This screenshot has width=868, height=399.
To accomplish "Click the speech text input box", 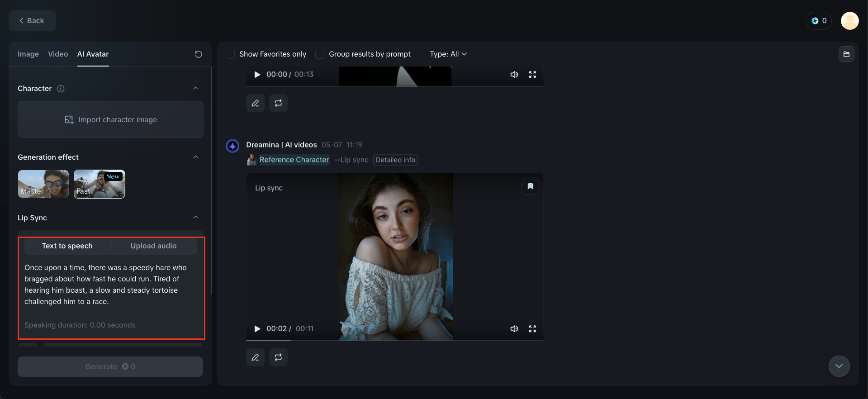I will (110, 285).
